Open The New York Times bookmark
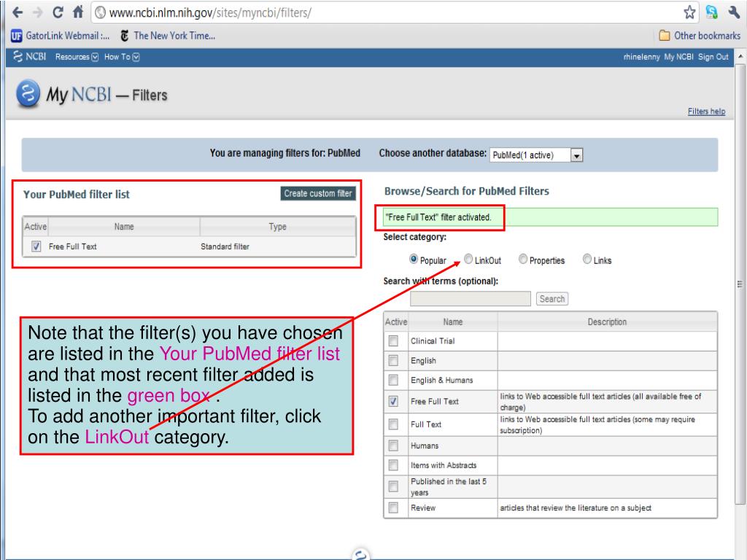The width and height of the screenshot is (747, 560). point(168,36)
